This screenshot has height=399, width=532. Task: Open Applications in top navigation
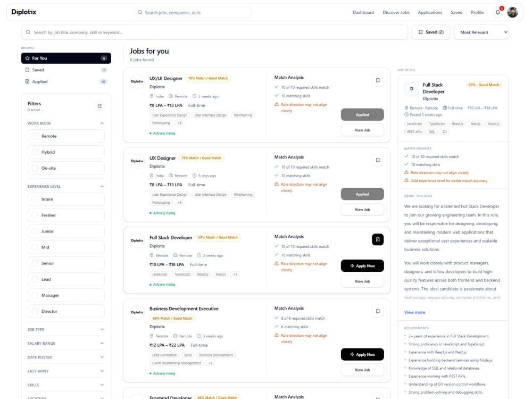pos(430,12)
